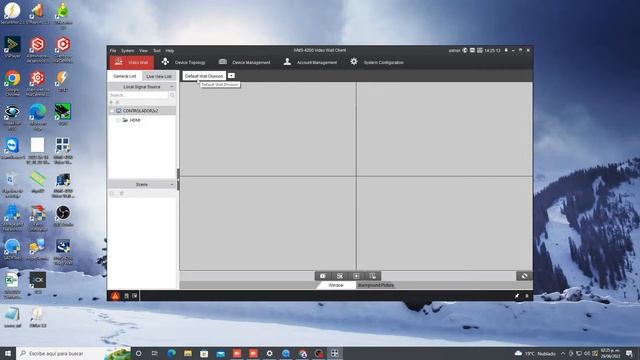Image resolution: width=640 pixels, height=360 pixels.
Task: Open the System Configuration module
Action: [x=376, y=62]
